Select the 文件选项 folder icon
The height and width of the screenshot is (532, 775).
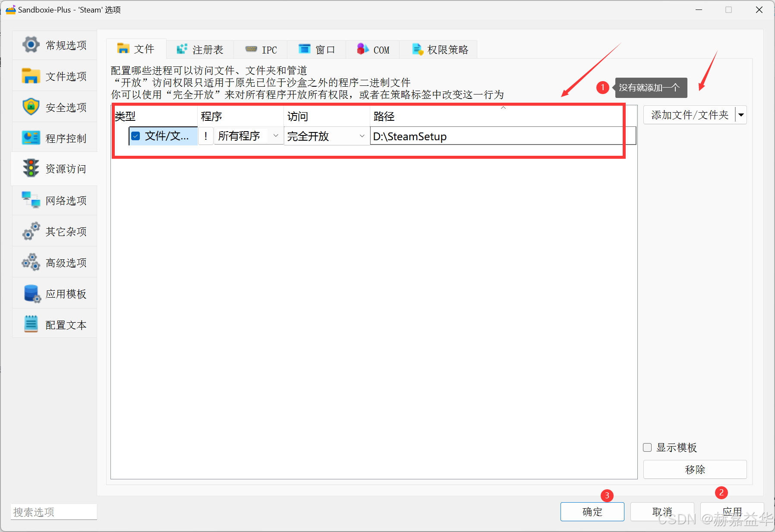31,76
